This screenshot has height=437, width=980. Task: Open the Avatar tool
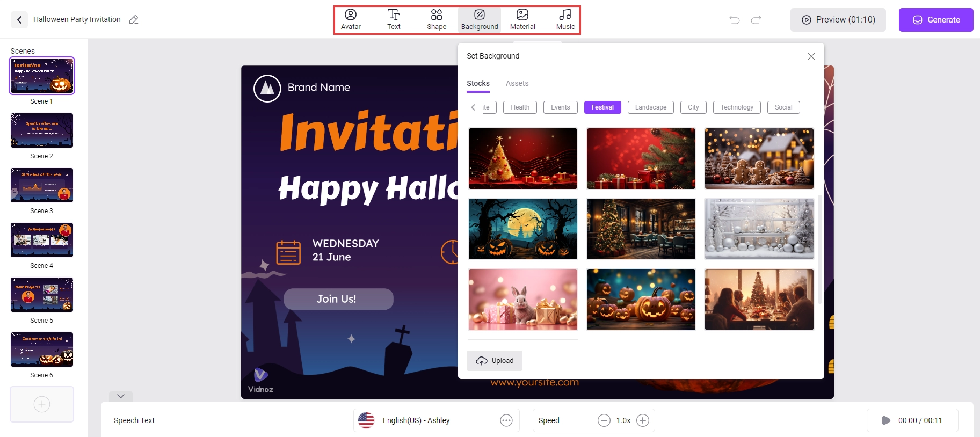point(351,20)
